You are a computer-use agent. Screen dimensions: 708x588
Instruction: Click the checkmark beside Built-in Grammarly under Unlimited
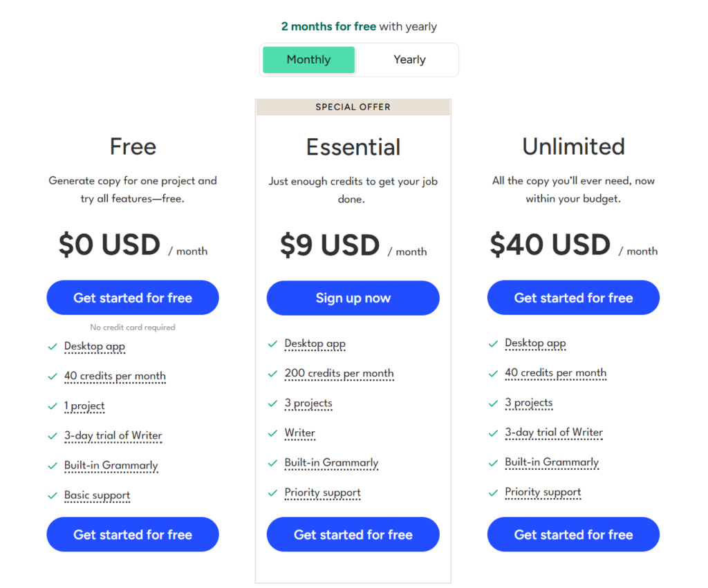point(494,463)
